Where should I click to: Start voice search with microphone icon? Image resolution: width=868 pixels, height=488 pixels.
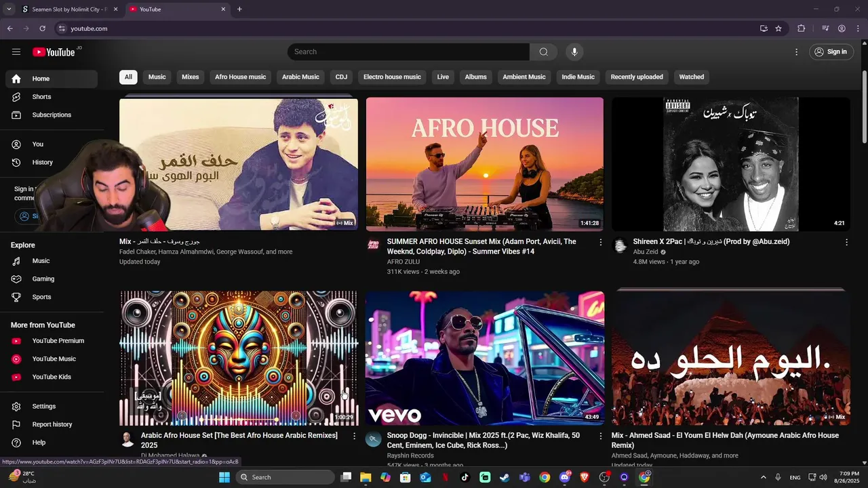[574, 52]
